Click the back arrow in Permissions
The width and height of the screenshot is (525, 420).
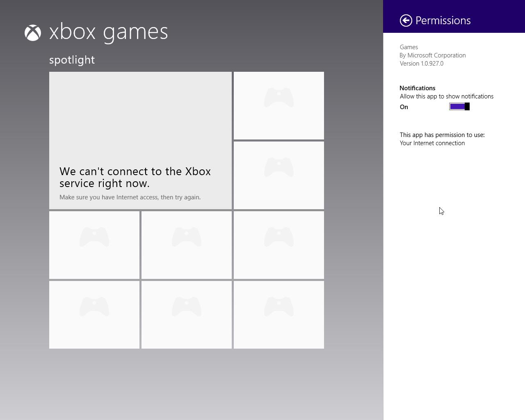(406, 21)
